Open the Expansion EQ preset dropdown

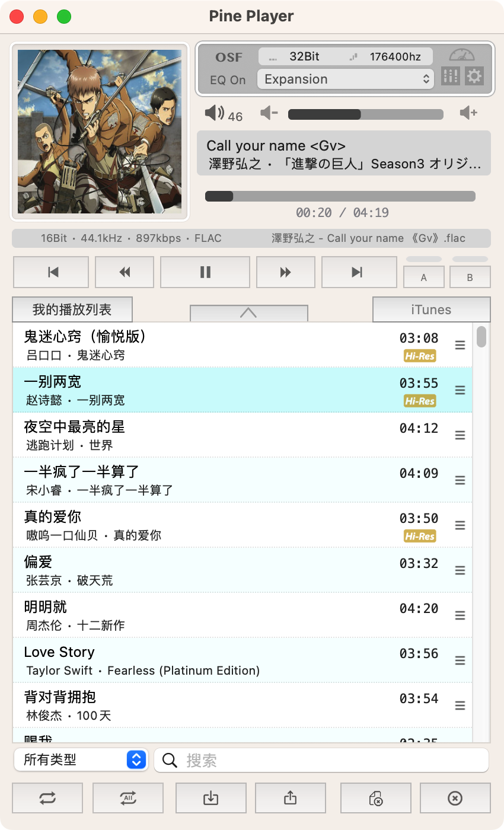(346, 79)
